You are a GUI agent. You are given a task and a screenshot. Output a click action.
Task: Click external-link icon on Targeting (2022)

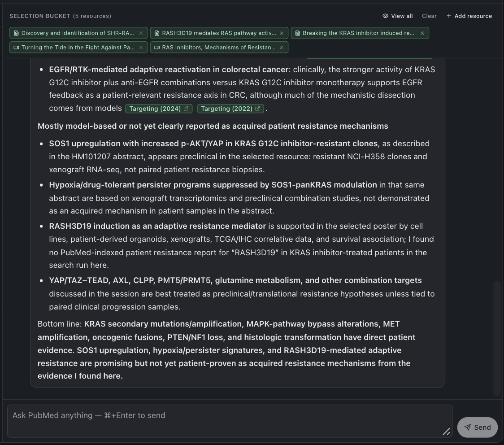point(257,109)
